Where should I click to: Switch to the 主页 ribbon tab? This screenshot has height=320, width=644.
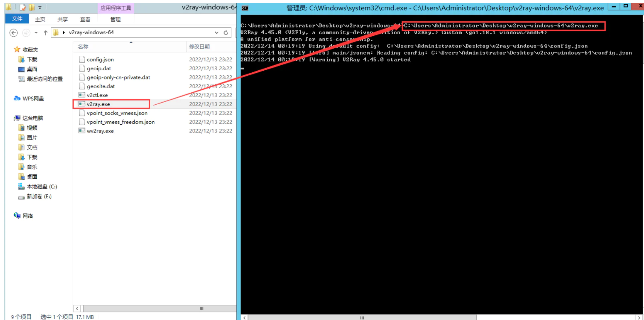(x=40, y=19)
